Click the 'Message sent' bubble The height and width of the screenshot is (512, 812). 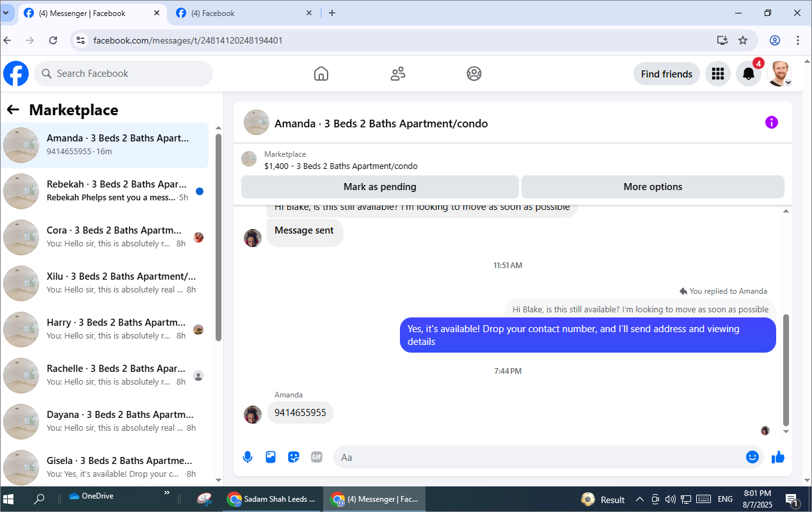pyautogui.click(x=305, y=231)
